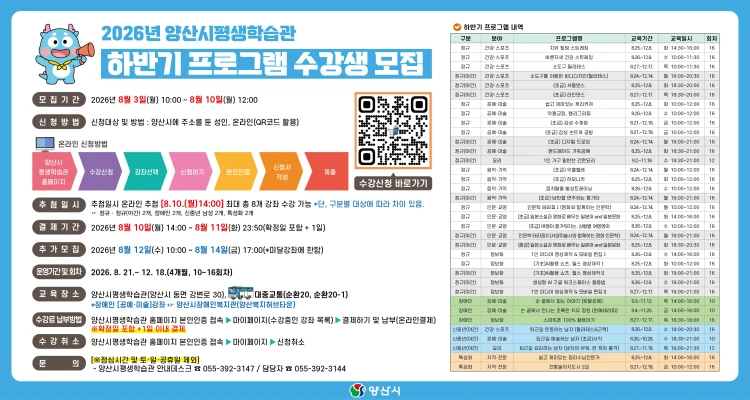
Task: Click the computer monitor icon beside 온라인 신청방법
Action: (45, 144)
